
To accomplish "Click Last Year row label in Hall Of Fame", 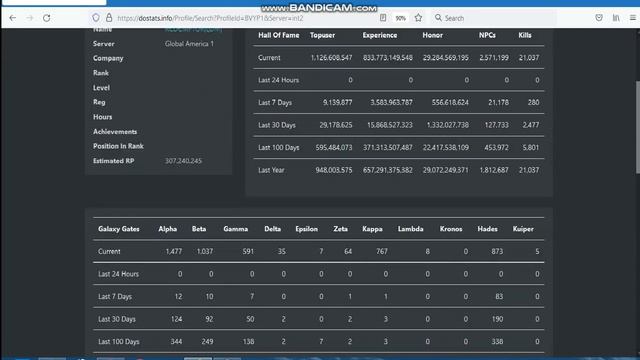I will tap(271, 170).
